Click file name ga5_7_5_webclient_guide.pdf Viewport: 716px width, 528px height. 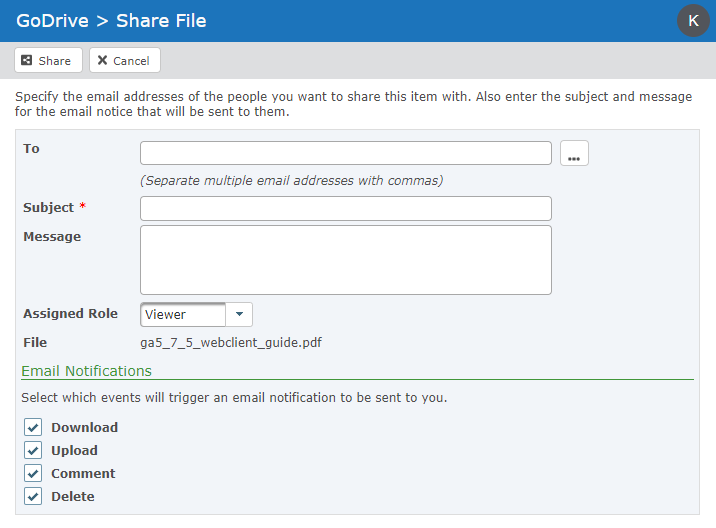231,343
